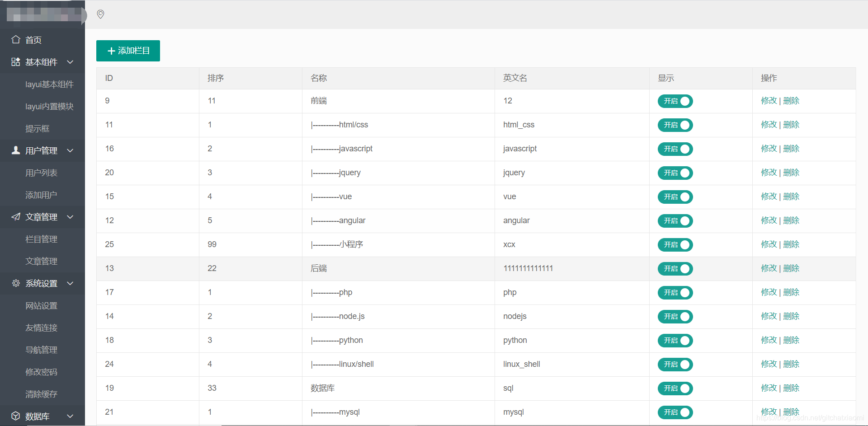
Task: Click 删除 for the 小程序 row
Action: tap(791, 244)
